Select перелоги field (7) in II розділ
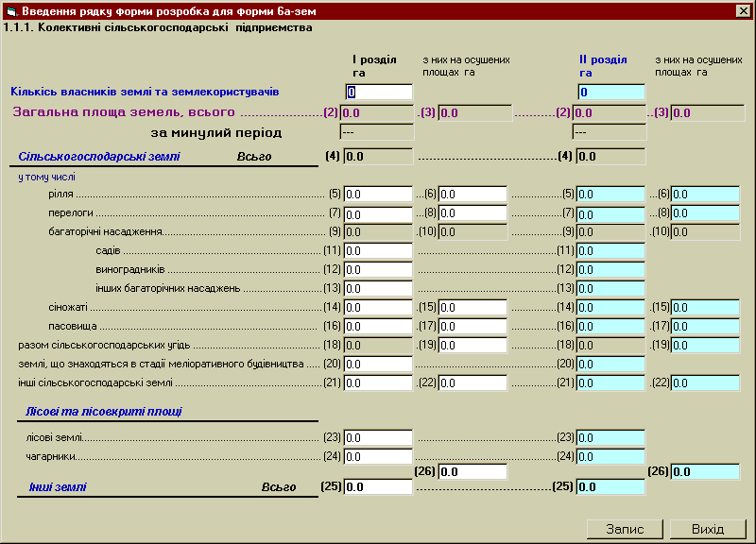 [610, 213]
